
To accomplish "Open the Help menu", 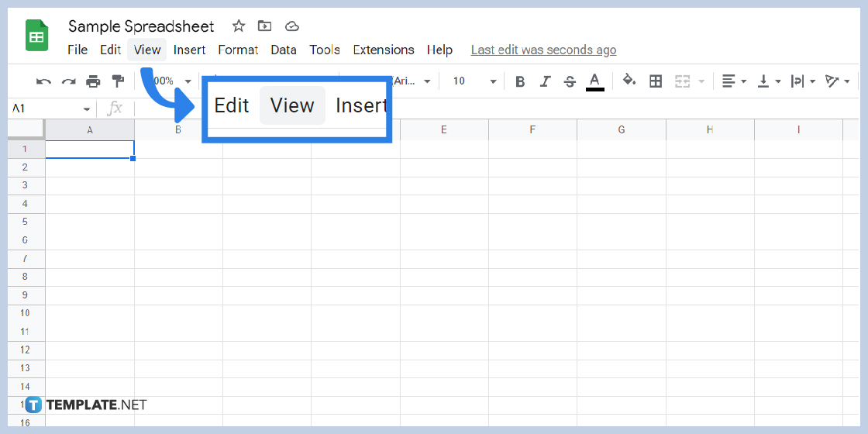I will [x=439, y=50].
